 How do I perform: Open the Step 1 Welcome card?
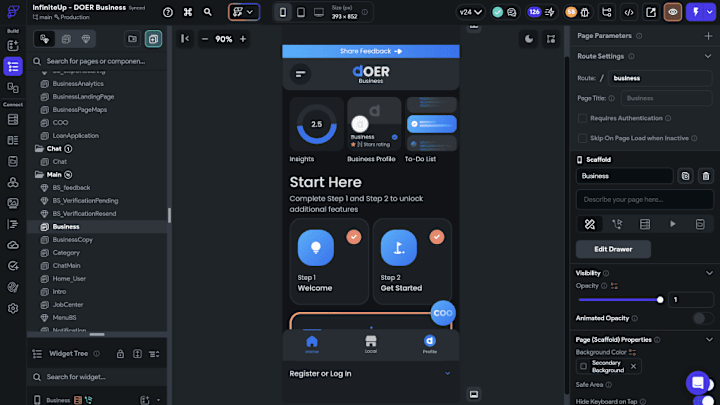point(329,261)
